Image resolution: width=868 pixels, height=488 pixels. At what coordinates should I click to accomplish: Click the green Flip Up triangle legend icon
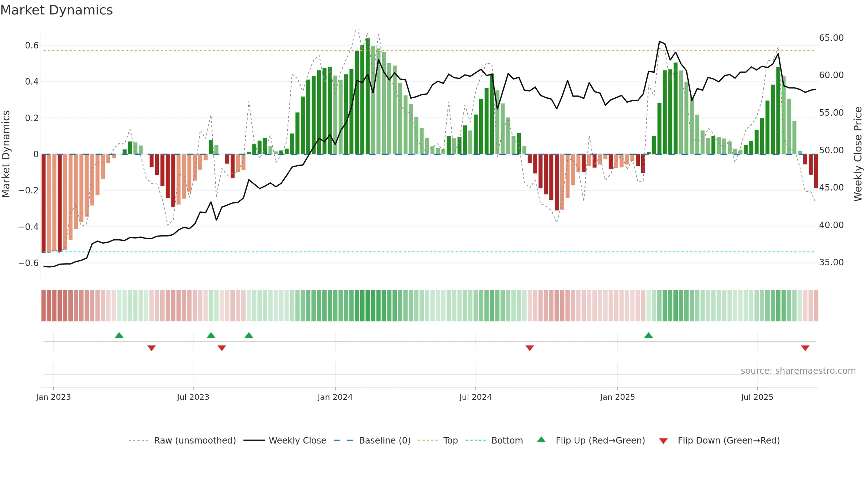pos(541,440)
